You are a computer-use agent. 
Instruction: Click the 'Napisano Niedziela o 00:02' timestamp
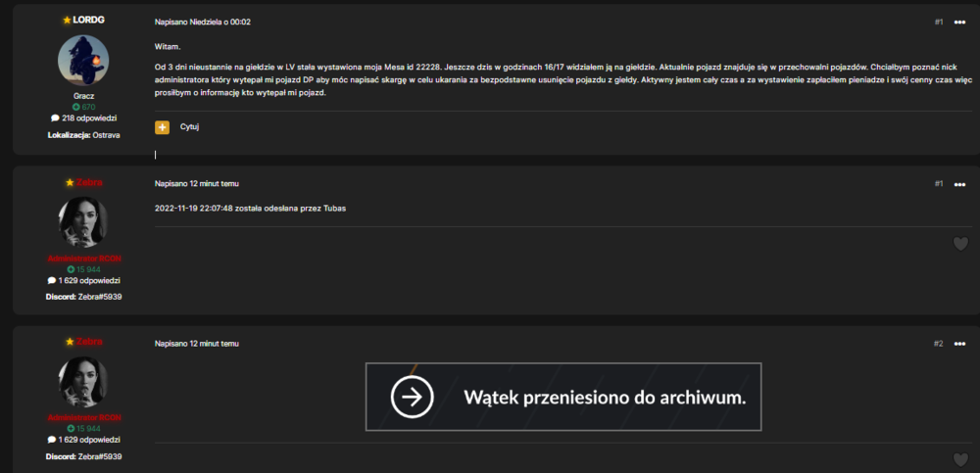[x=203, y=22]
